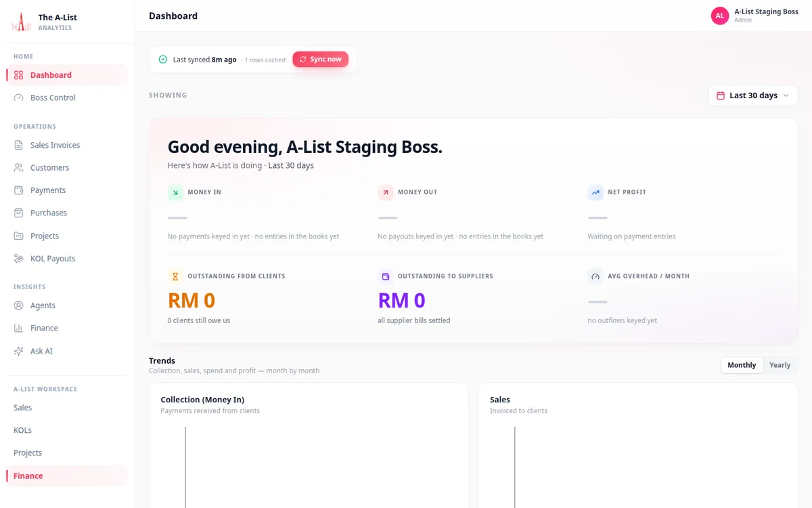Open Dashboard in the sidebar

(67, 75)
